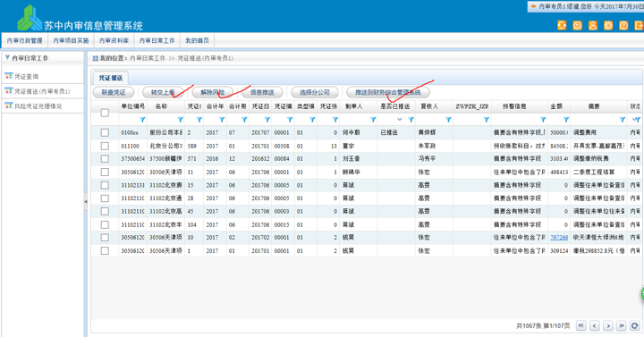The width and height of the screenshot is (644, 337).
Task: Click the 转交上级 button
Action: click(163, 92)
